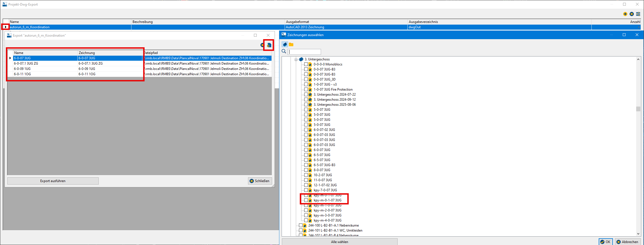Sort by Beschreibung column header
This screenshot has width=644, height=245.
(208, 22)
